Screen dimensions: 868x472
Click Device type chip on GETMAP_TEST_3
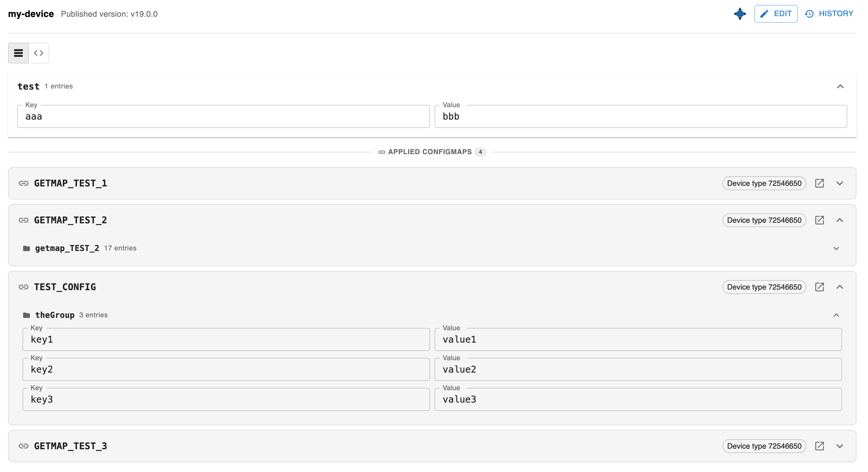764,446
